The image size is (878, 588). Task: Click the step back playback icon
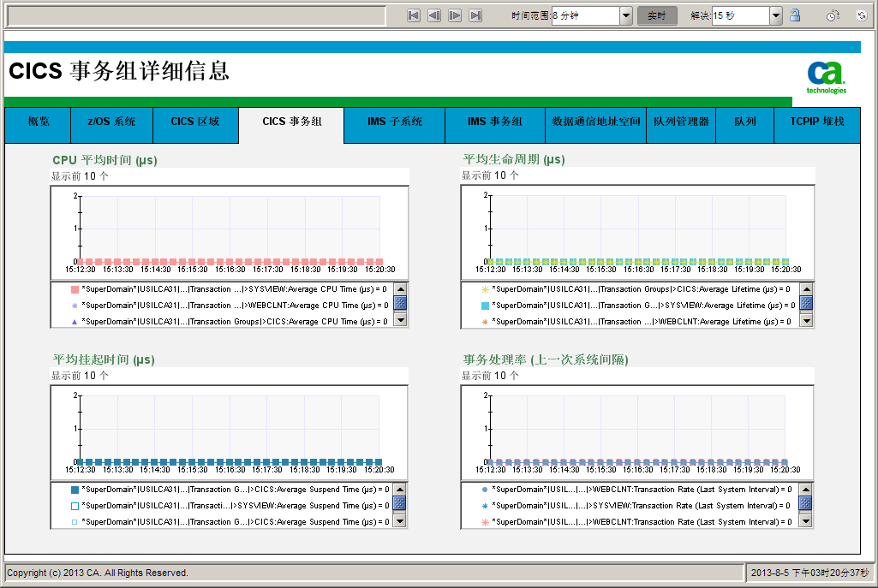434,15
